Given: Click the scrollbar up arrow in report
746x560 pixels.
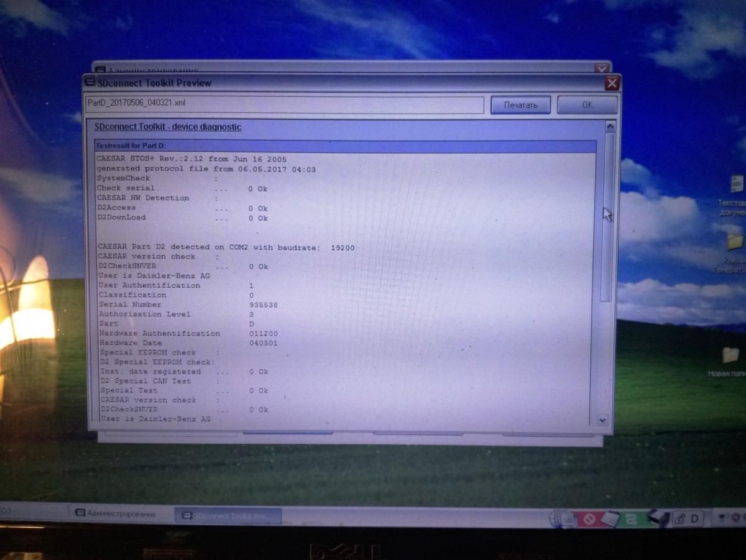Looking at the screenshot, I should tap(610, 127).
